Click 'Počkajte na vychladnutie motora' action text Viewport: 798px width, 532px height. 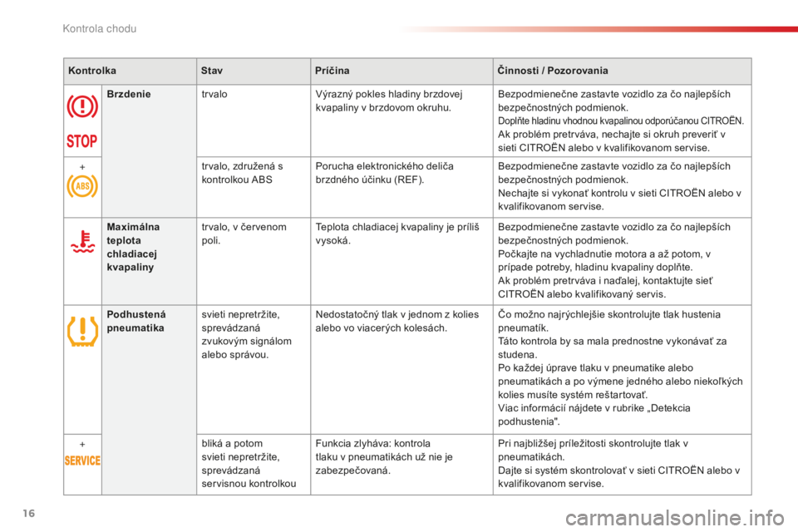tap(604, 261)
